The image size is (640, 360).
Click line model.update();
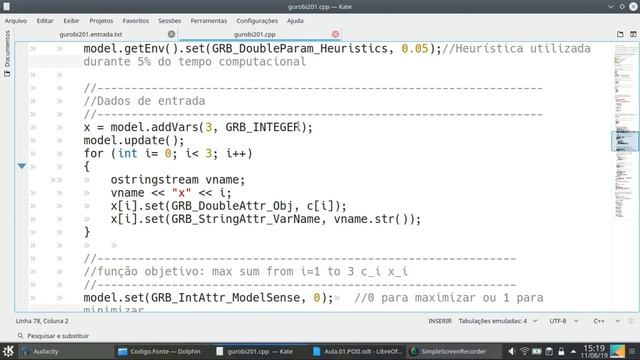pyautogui.click(x=134, y=140)
